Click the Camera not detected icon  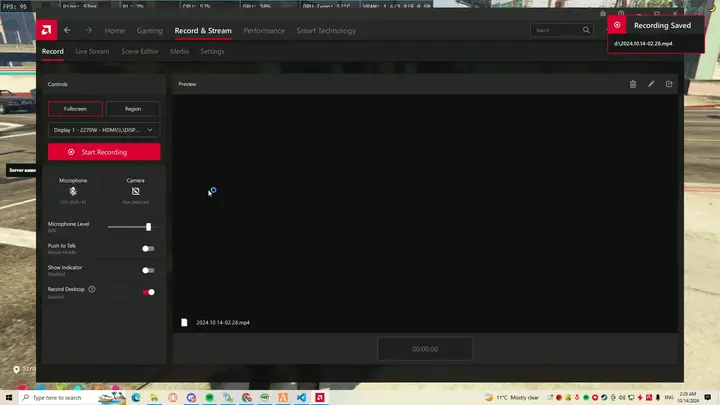point(135,191)
